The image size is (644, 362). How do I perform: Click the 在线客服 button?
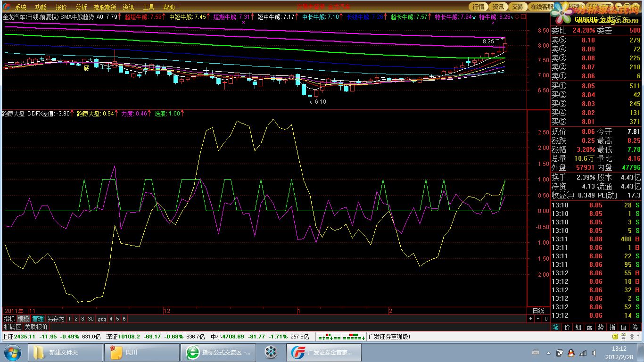pos(542,7)
